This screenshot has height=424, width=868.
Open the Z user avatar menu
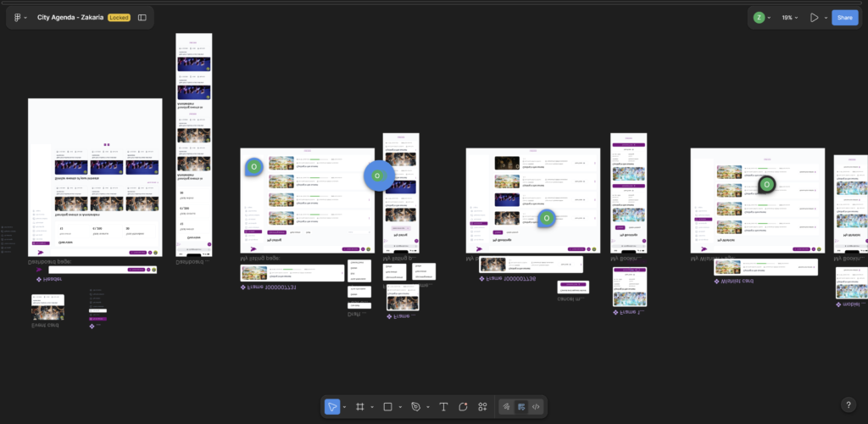[x=759, y=17]
